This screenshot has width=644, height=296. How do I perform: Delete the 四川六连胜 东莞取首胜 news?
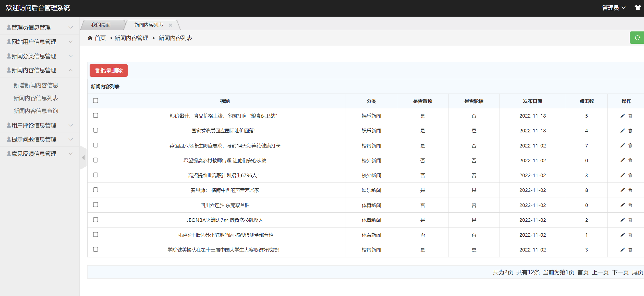pyautogui.click(x=630, y=205)
